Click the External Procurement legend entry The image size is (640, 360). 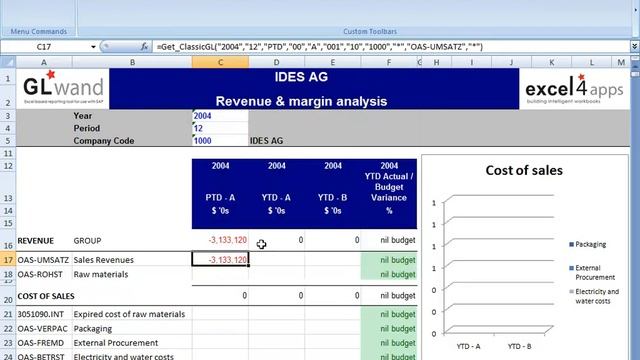(x=592, y=273)
